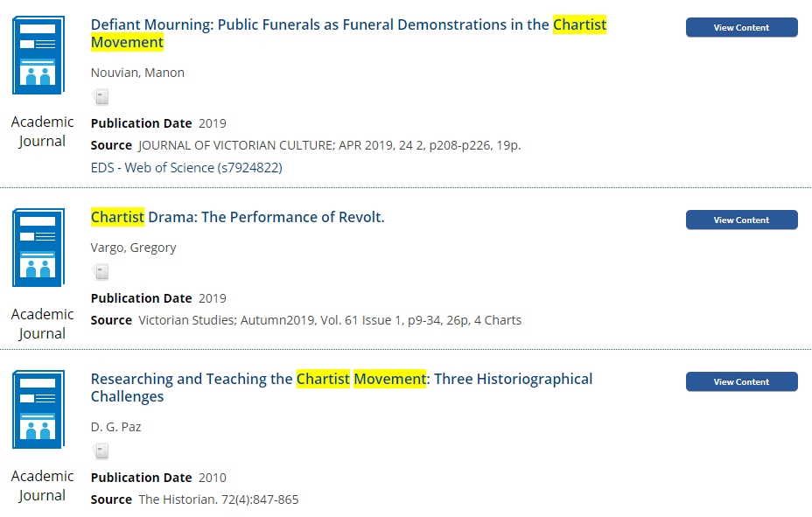Select author Vargo, Gregory
The width and height of the screenshot is (812, 517).
133,248
